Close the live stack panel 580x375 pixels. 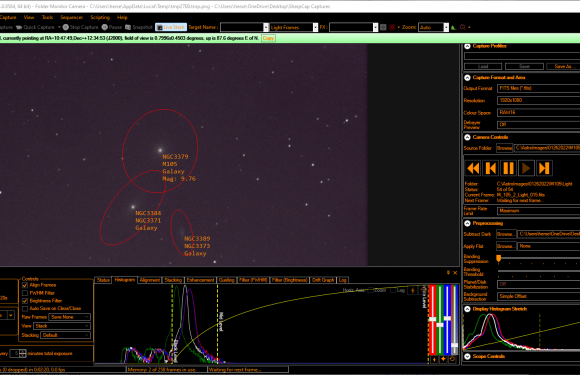coord(455,273)
